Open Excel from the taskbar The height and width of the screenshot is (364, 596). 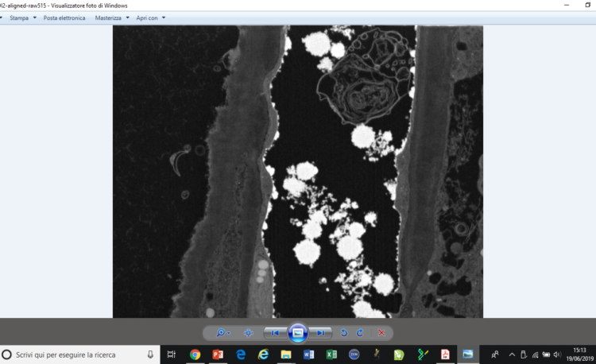click(331, 354)
